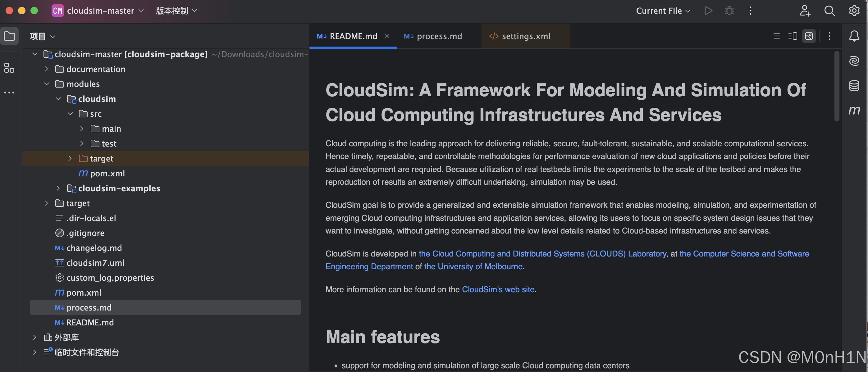Open the Notifications bell icon
The image size is (868, 372).
854,36
